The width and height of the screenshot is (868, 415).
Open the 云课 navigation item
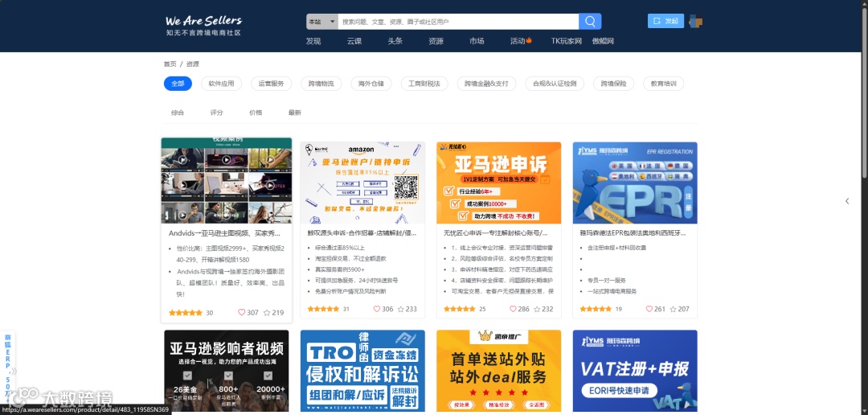point(354,41)
